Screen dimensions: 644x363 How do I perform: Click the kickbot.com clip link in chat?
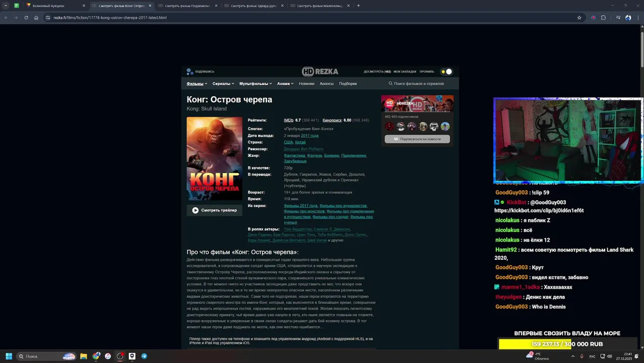click(539, 211)
